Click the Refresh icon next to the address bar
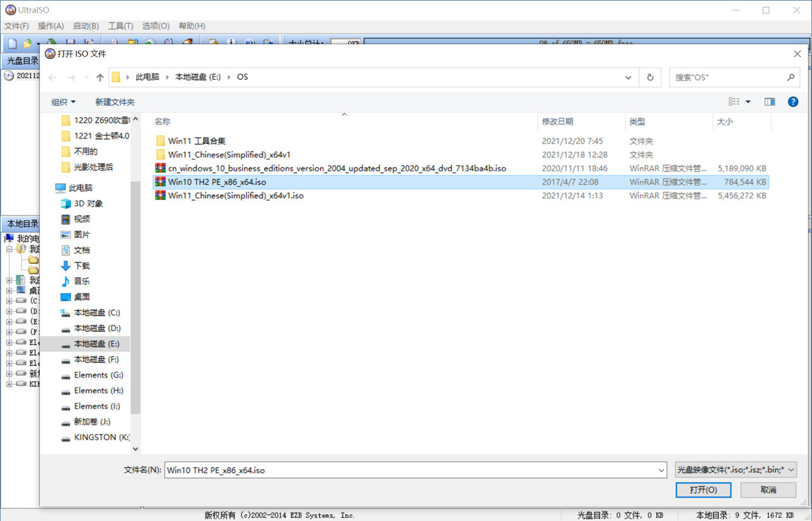 point(650,77)
